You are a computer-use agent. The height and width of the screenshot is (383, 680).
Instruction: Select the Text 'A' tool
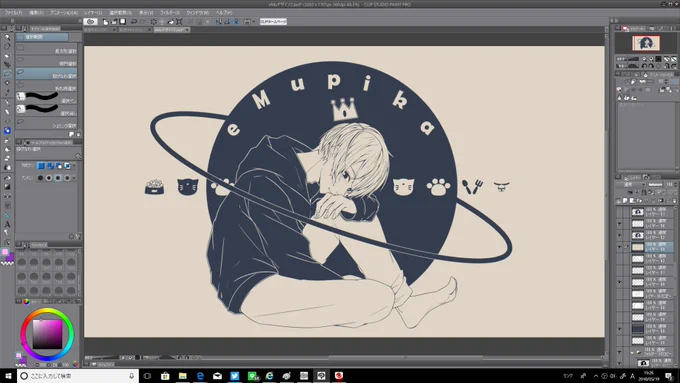coord(7,224)
